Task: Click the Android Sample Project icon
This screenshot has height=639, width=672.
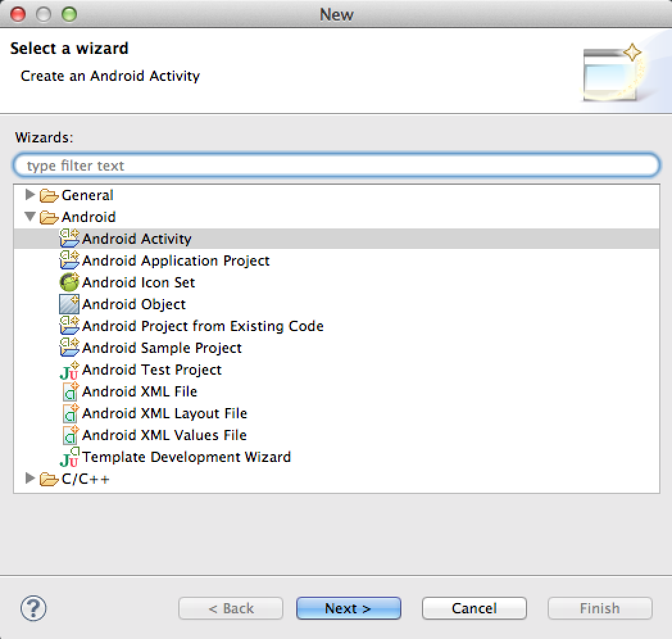Action: pos(69,348)
